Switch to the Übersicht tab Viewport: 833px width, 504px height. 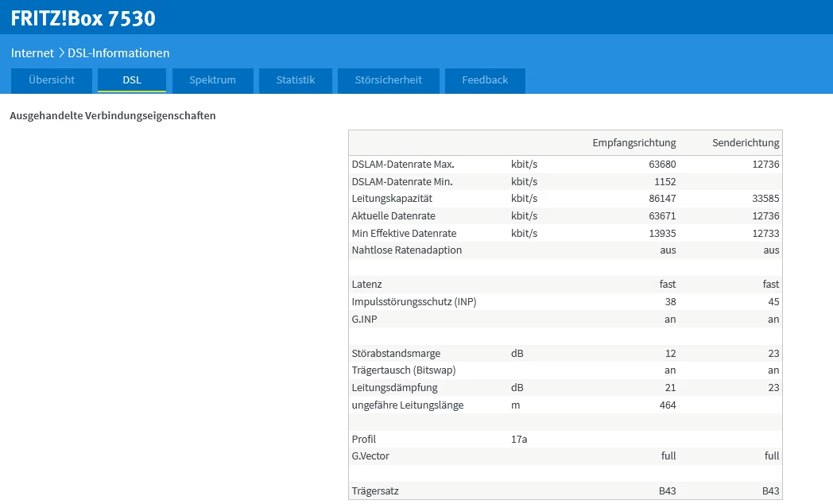coord(52,80)
